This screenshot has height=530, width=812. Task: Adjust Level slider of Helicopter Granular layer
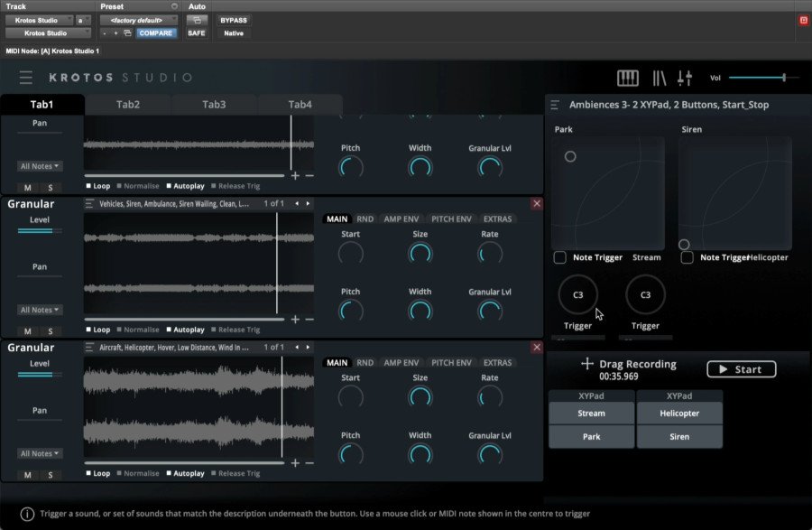coord(40,375)
